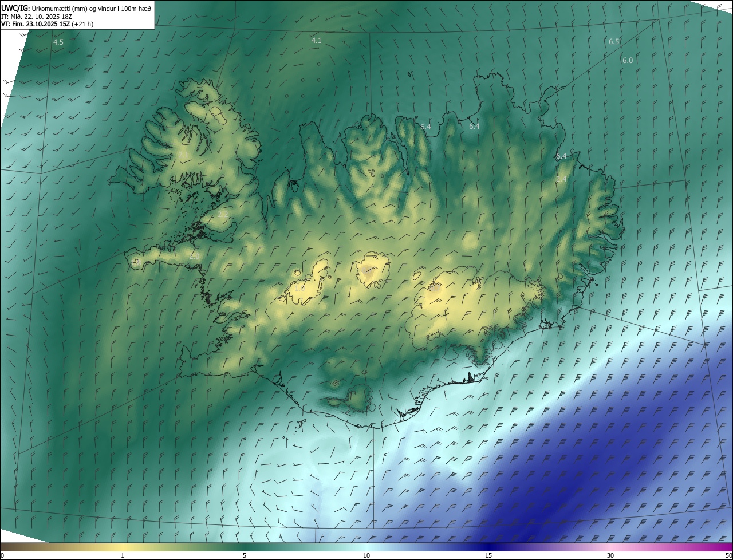Click the 50 tick label on the color scale
733x560 pixels.
728,555
